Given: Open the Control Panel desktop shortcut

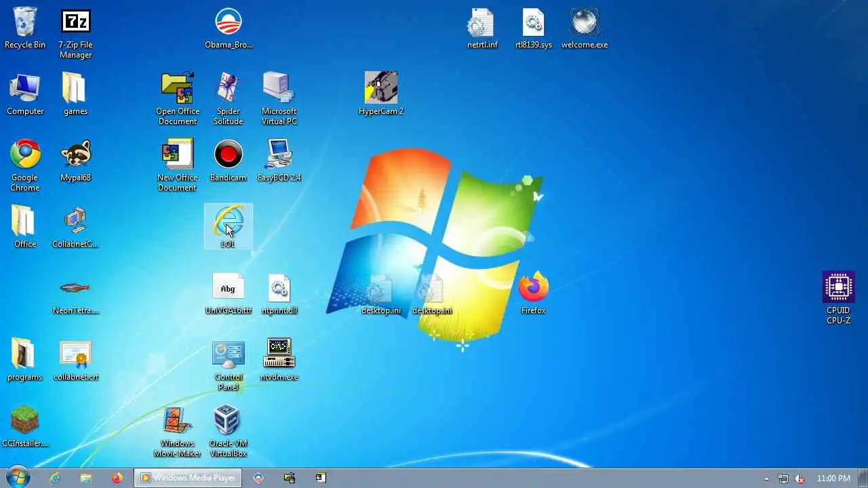Looking at the screenshot, I should pos(228,365).
